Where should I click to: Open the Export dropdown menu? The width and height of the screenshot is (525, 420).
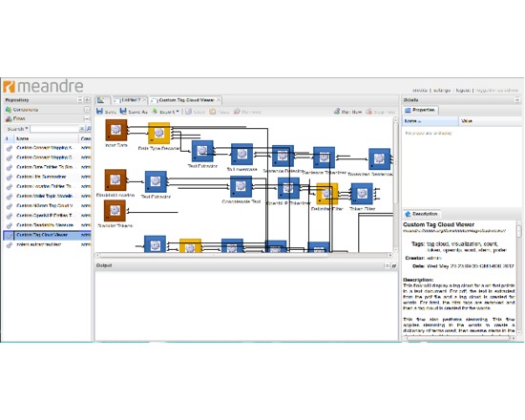pyautogui.click(x=166, y=112)
